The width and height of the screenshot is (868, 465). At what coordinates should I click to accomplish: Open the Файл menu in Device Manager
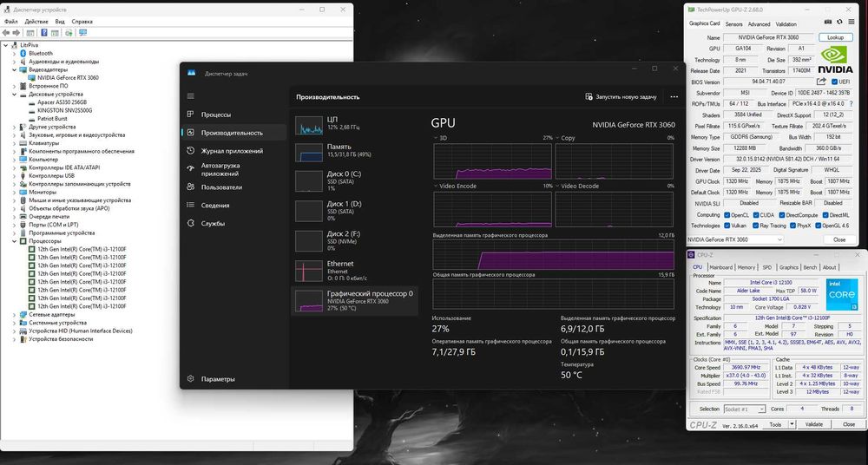coord(11,22)
